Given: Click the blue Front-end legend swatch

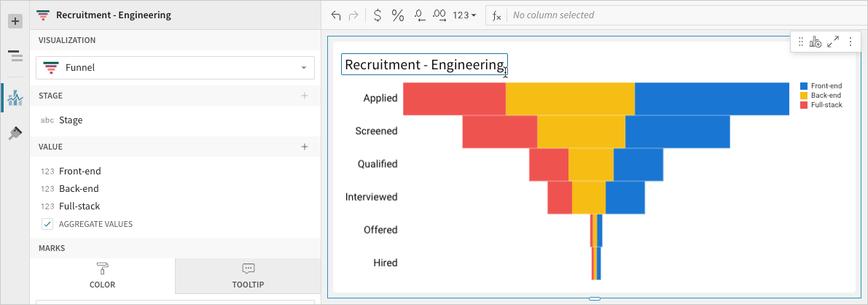Looking at the screenshot, I should click(804, 86).
